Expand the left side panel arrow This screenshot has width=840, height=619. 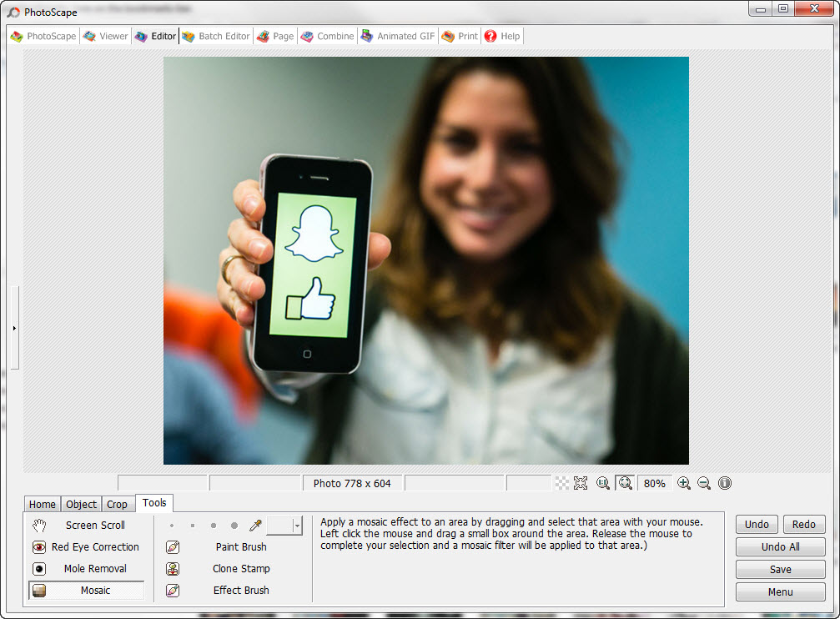[x=14, y=328]
